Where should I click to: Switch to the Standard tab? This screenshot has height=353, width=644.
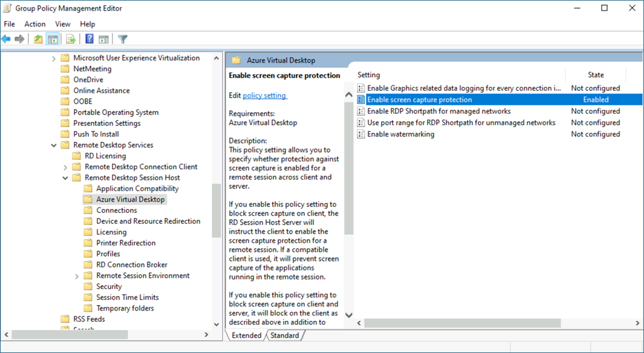285,335
